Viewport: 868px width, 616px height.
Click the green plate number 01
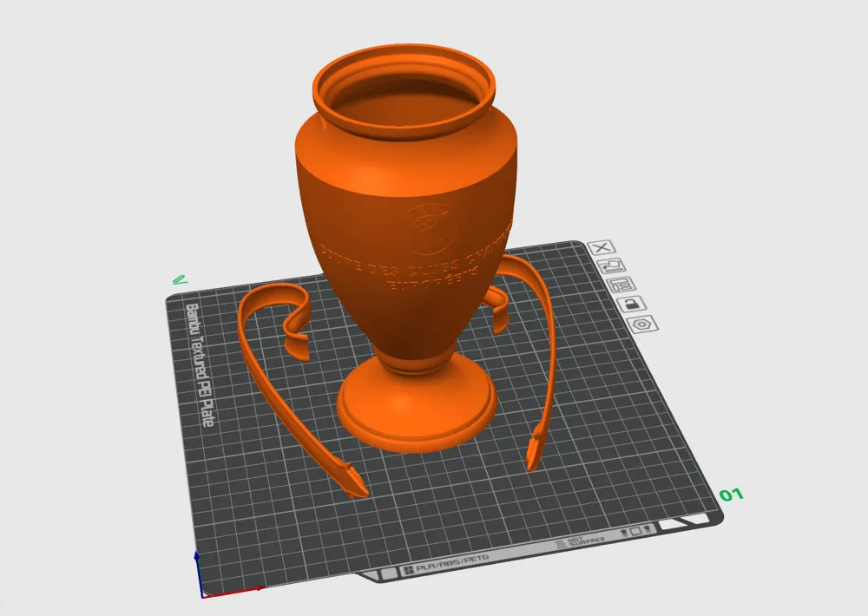(731, 495)
